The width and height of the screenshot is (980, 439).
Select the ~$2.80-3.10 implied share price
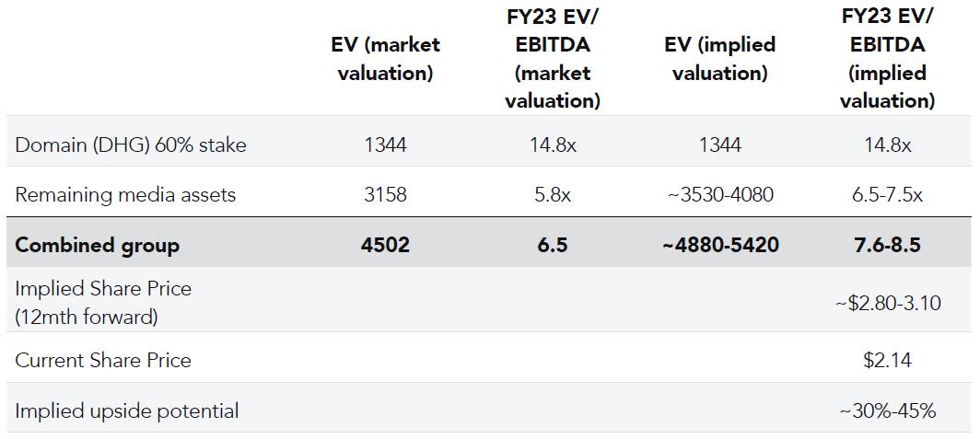tap(888, 303)
